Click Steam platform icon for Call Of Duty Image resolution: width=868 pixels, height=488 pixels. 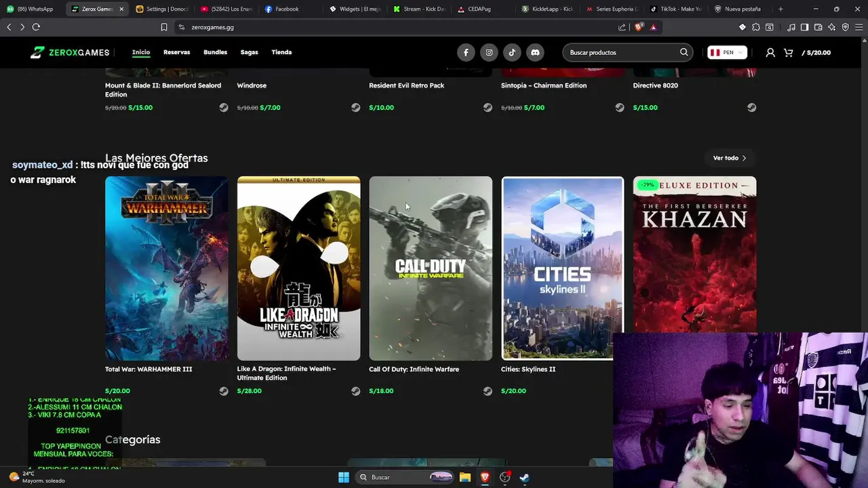point(488,391)
